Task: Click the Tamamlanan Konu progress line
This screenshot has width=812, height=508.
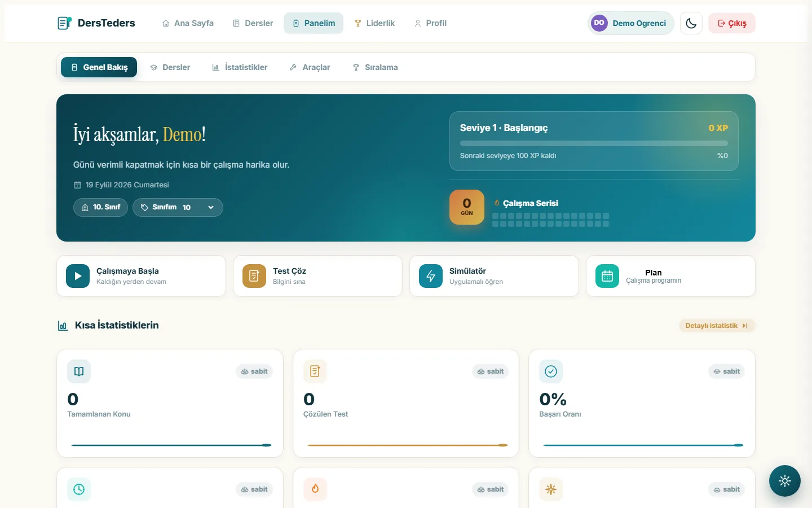Action: coord(171,445)
